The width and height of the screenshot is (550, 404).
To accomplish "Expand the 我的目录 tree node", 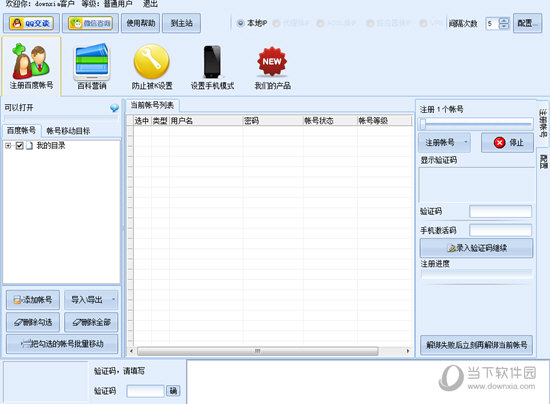I will [8, 146].
